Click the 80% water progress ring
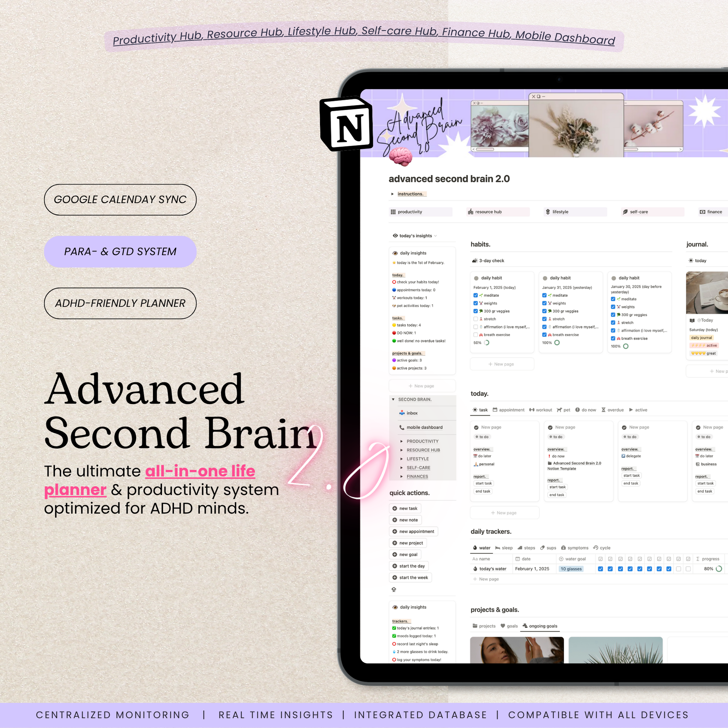 click(719, 569)
